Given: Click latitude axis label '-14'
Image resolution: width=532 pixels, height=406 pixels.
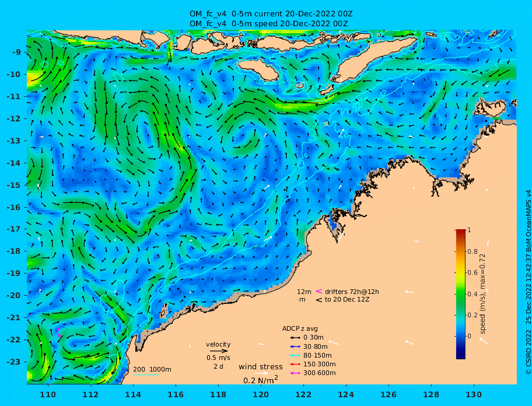Looking at the screenshot, I should pyautogui.click(x=13, y=163).
